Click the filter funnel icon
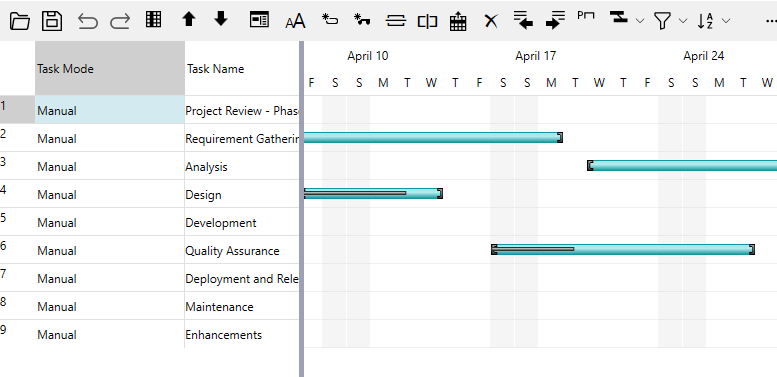The width and height of the screenshot is (777, 377). [662, 21]
